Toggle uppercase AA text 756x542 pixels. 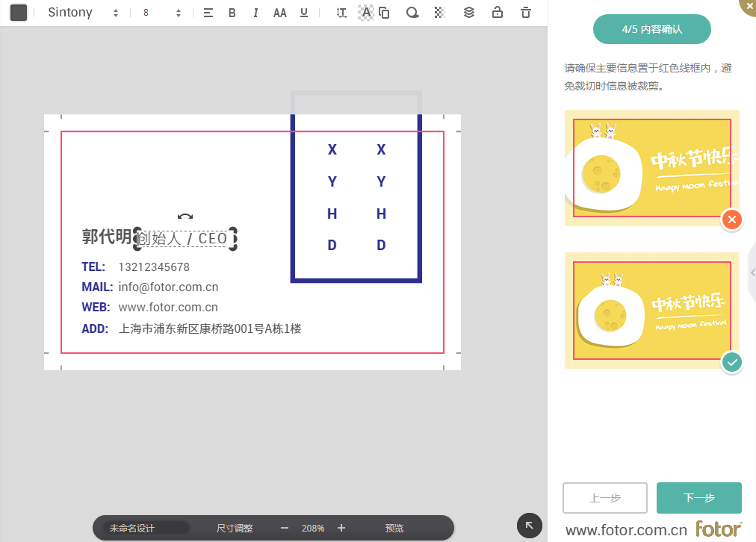tap(279, 13)
